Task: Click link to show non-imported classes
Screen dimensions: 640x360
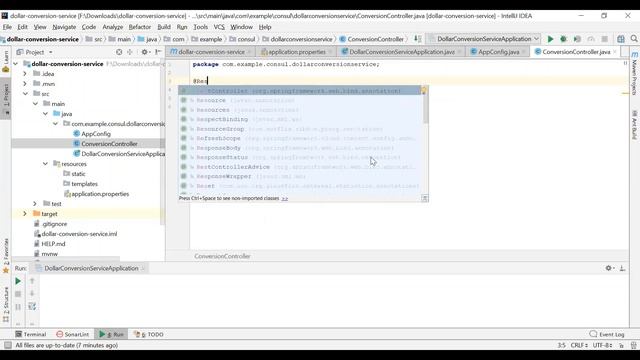Action: 284,198
